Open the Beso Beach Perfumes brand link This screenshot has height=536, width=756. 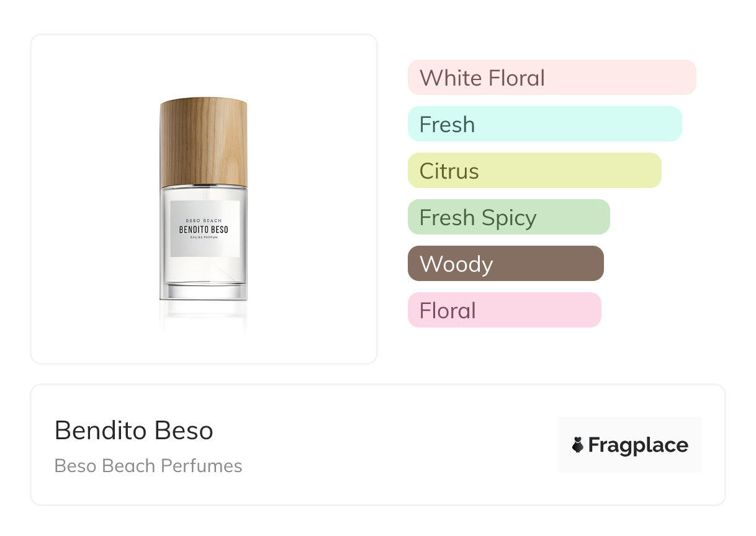(148, 466)
